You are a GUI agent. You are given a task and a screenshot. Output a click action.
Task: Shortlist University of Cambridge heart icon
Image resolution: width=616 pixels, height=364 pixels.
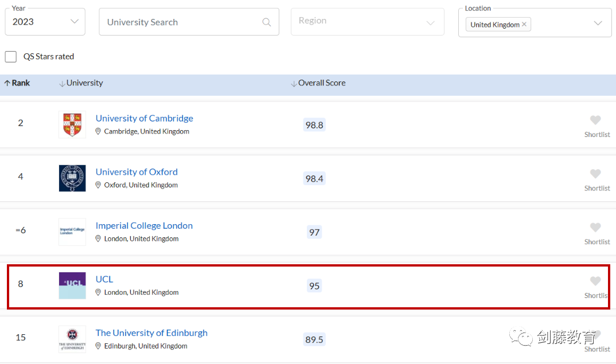(595, 120)
